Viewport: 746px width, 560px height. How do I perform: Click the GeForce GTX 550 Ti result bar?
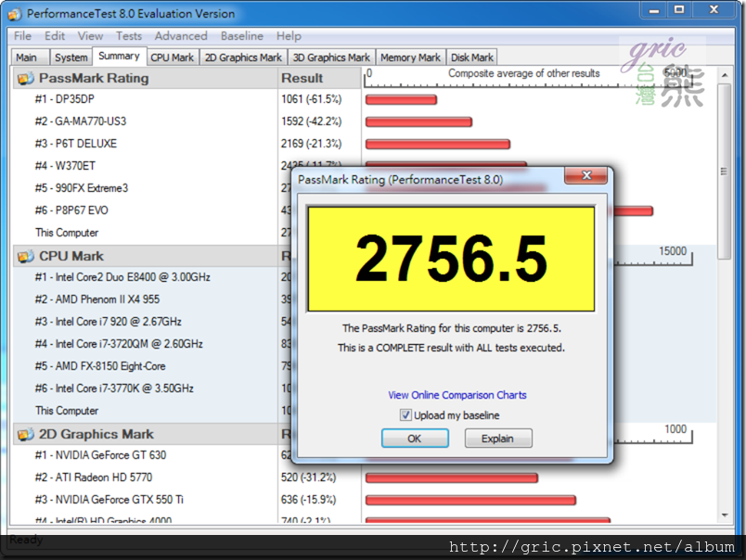tap(470, 501)
